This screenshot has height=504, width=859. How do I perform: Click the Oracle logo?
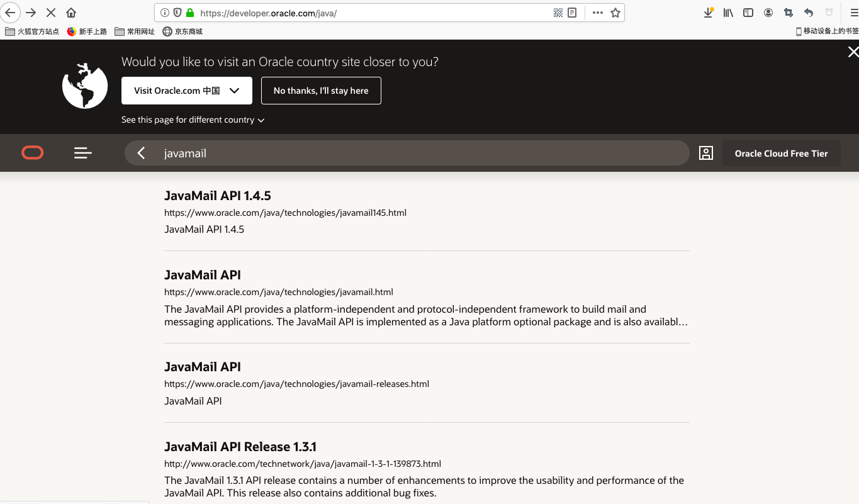32,153
